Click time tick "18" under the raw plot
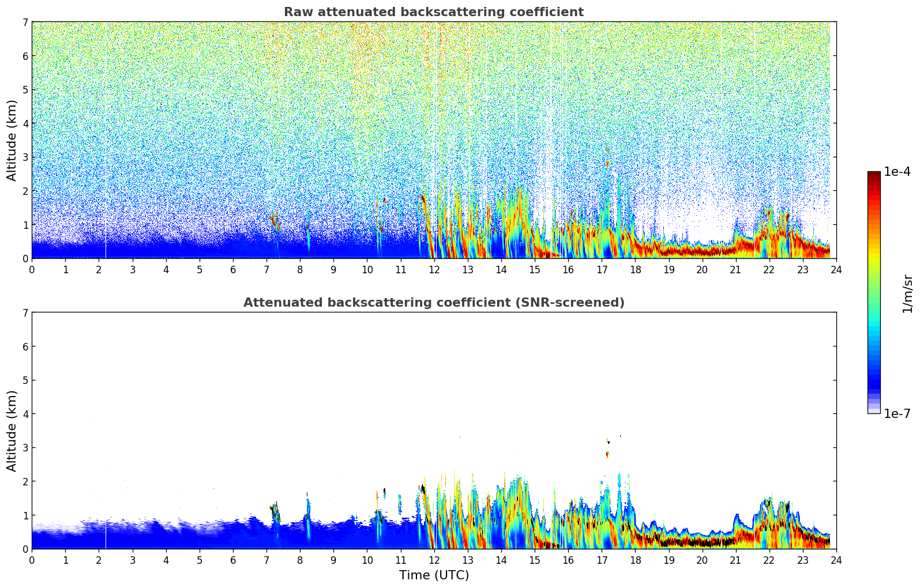Image resolution: width=920 pixels, height=588 pixels. tap(635, 269)
